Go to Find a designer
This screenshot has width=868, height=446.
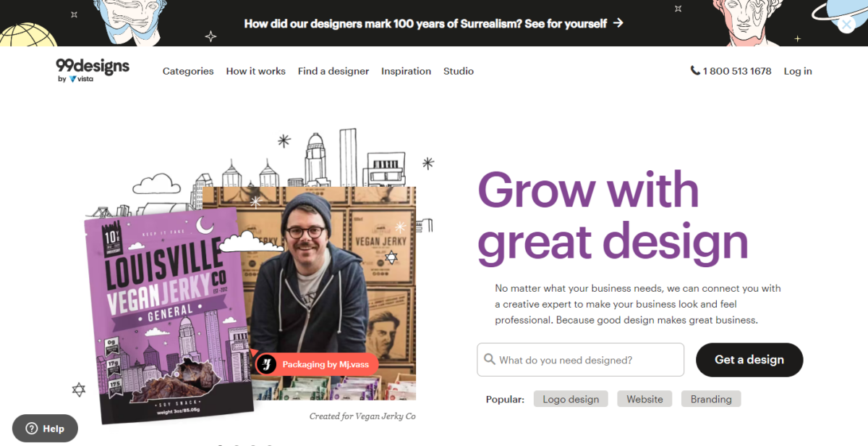(333, 71)
